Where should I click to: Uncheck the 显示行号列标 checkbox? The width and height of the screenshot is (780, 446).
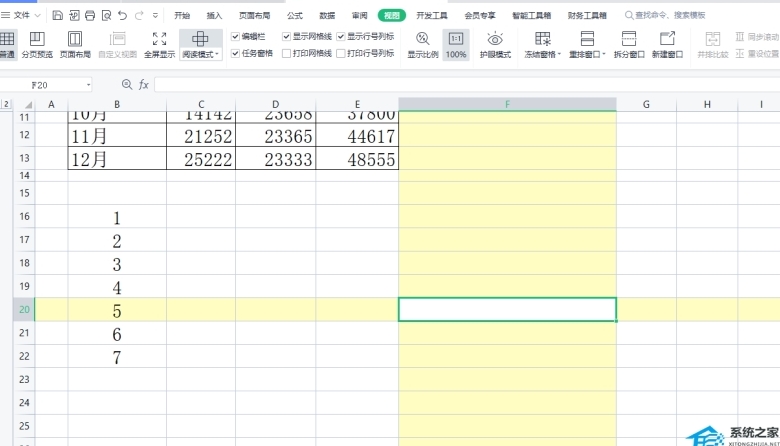pos(341,36)
